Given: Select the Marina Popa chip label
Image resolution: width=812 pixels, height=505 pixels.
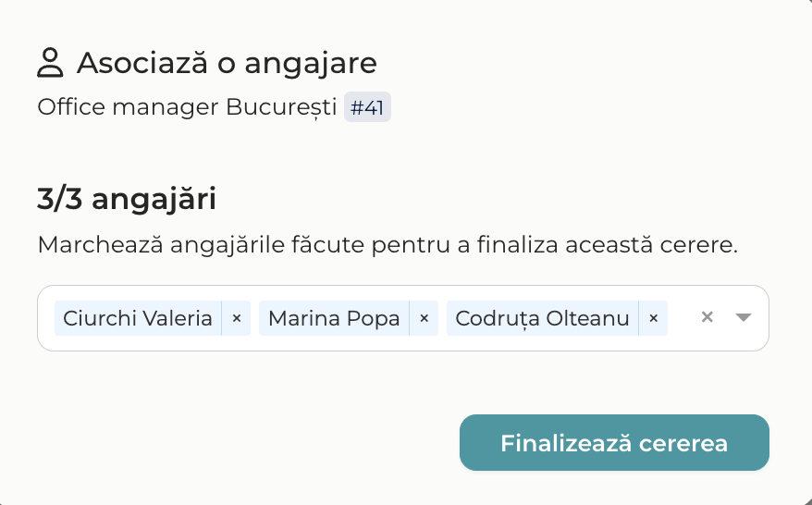Looking at the screenshot, I should pos(334,318).
